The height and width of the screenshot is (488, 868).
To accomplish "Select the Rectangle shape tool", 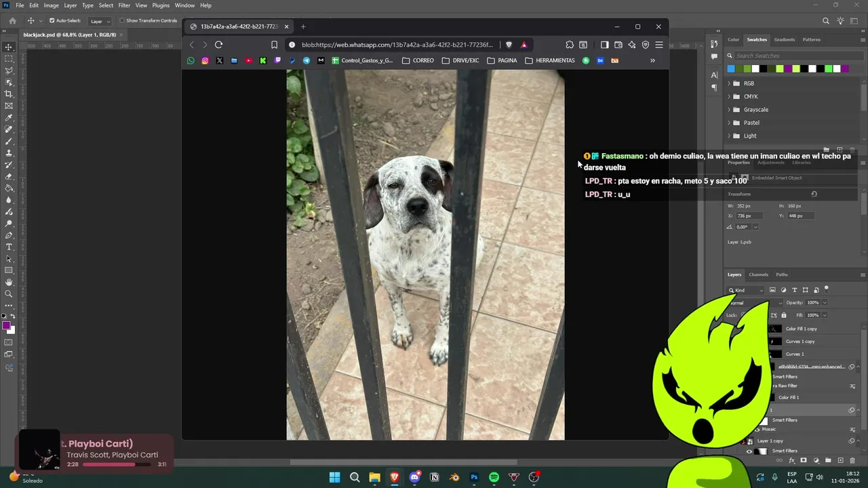I will pyautogui.click(x=9, y=270).
